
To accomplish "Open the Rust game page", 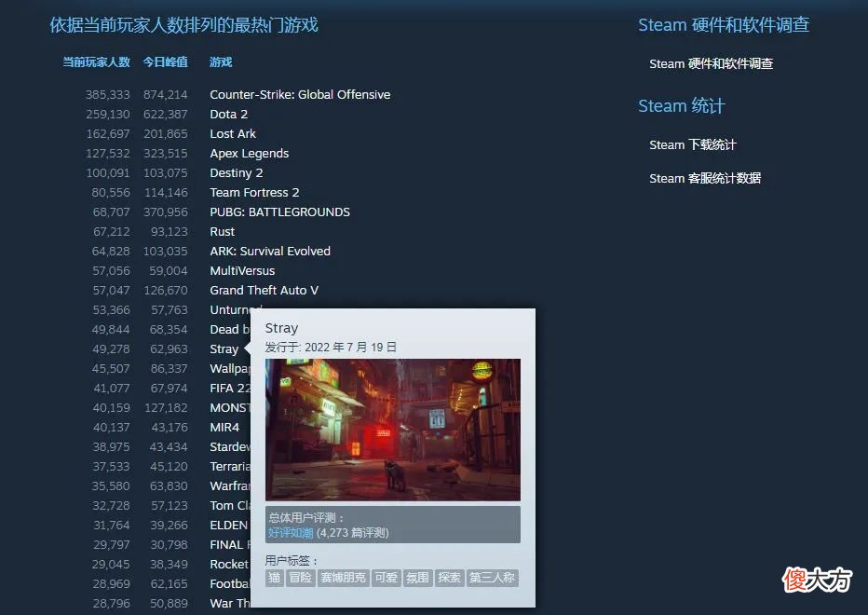I will point(222,232).
